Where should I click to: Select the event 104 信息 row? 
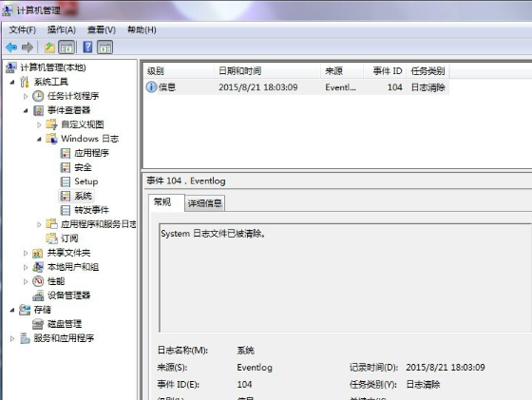click(296, 87)
